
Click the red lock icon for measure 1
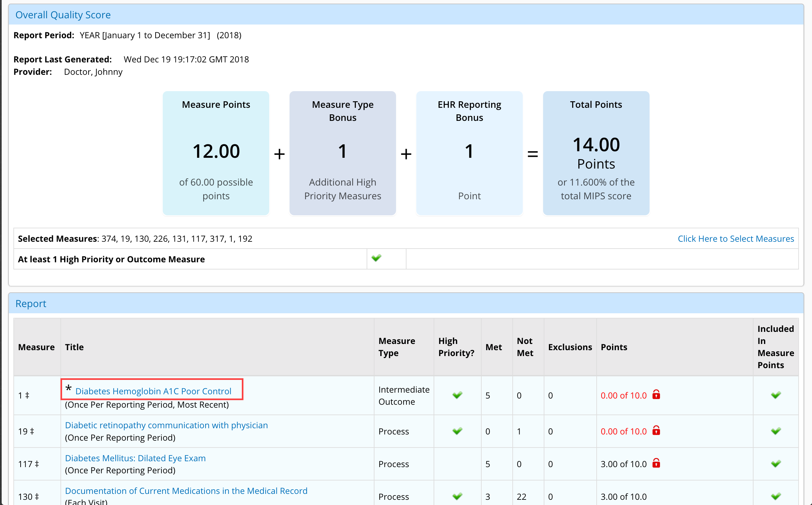pyautogui.click(x=656, y=395)
